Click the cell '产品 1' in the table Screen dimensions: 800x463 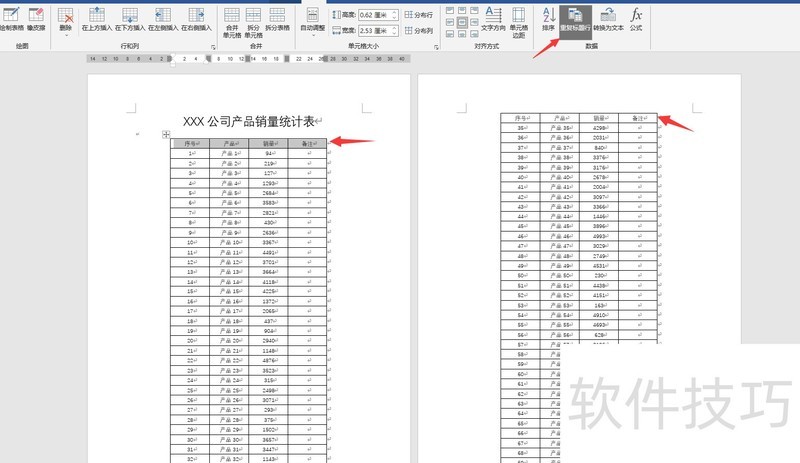[x=229, y=153]
